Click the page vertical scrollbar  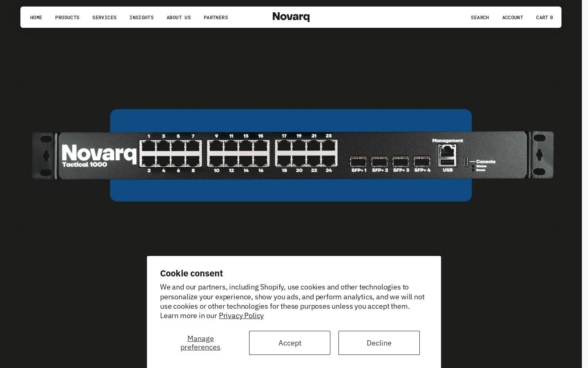click(585, 184)
